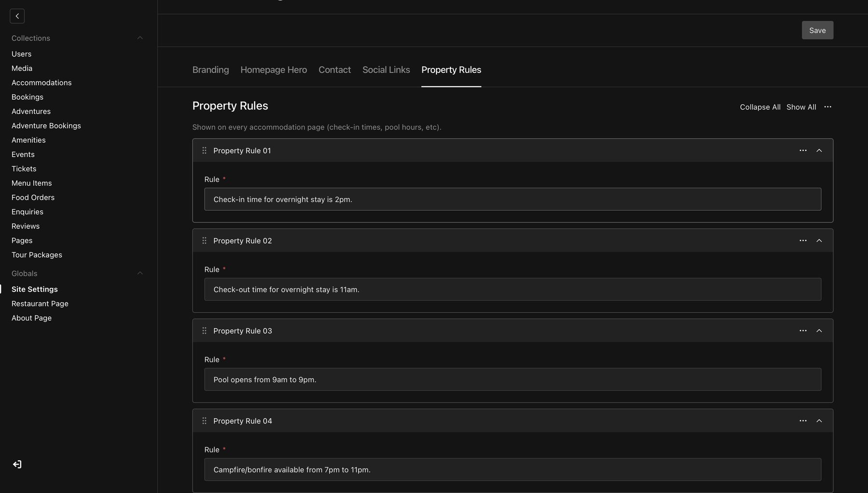This screenshot has height=493, width=868.
Task: Switch to the Homepage Hero tab
Action: click(274, 70)
